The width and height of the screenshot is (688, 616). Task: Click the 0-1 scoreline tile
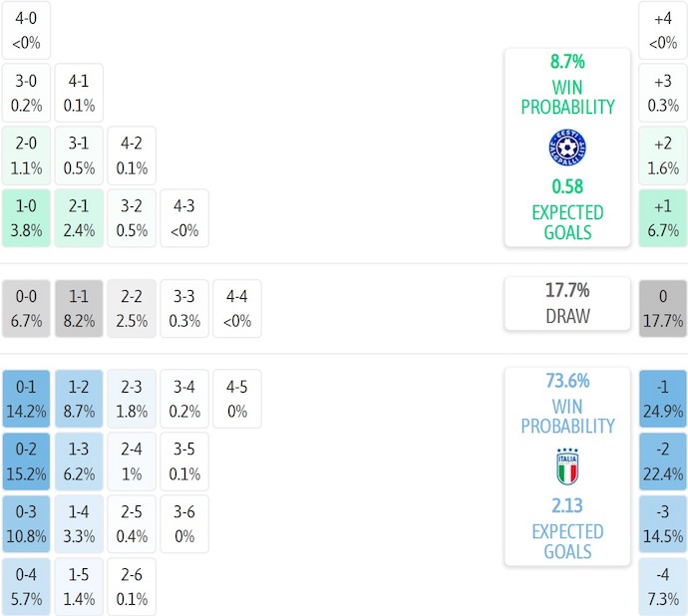27,399
